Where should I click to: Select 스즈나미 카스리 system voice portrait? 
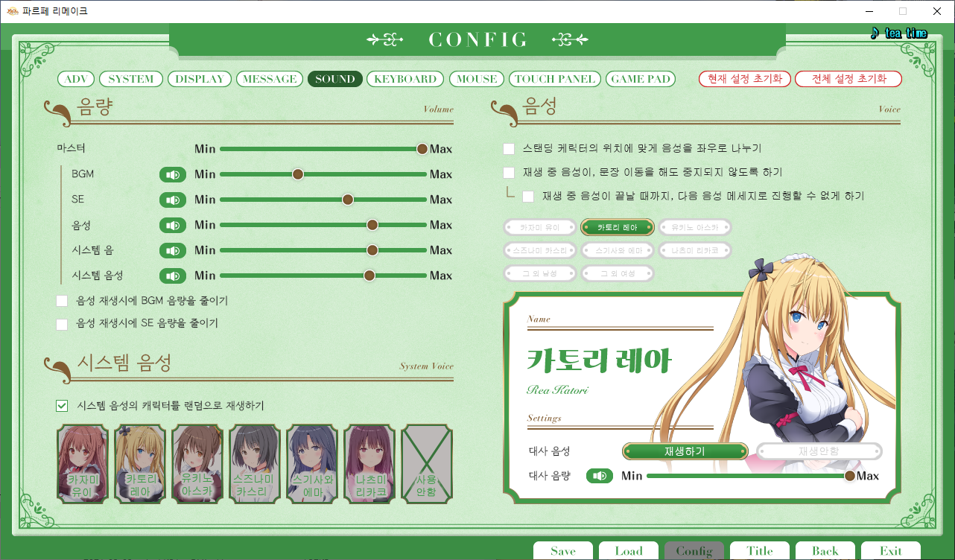click(255, 463)
